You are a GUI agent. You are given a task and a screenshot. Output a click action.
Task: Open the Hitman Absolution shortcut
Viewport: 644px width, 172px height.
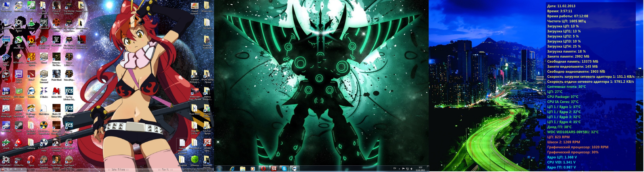click(x=82, y=42)
